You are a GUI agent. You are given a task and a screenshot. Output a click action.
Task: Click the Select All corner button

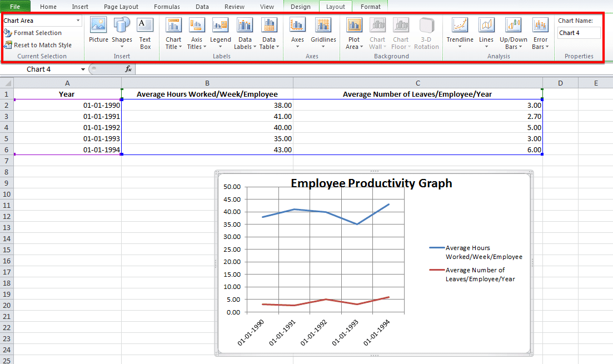coord(7,83)
